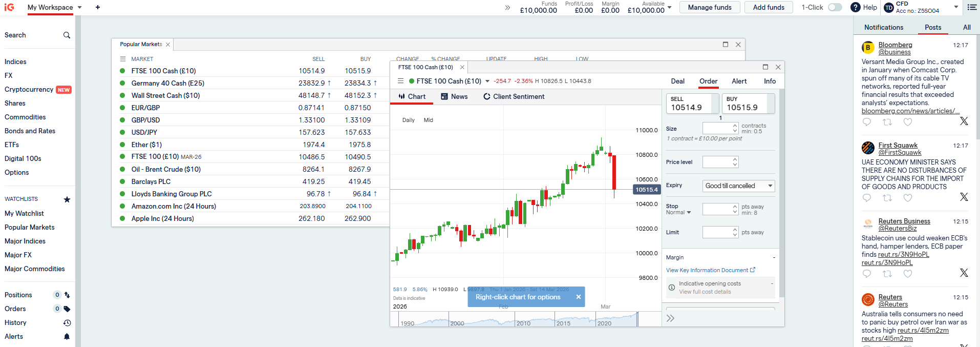Collapse the deal ticket double chevron
The width and height of the screenshot is (980, 347).
tap(670, 318)
